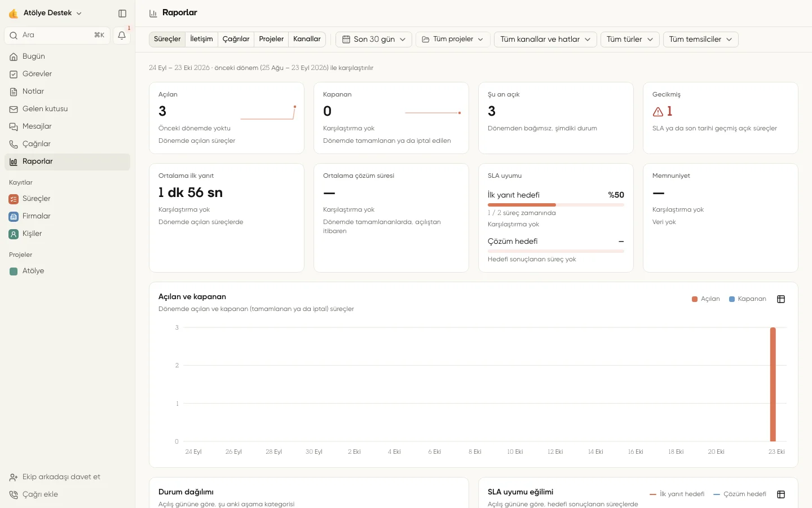812x508 pixels.
Task: Open the Son 30 gün date dropdown
Action: pyautogui.click(x=374, y=40)
